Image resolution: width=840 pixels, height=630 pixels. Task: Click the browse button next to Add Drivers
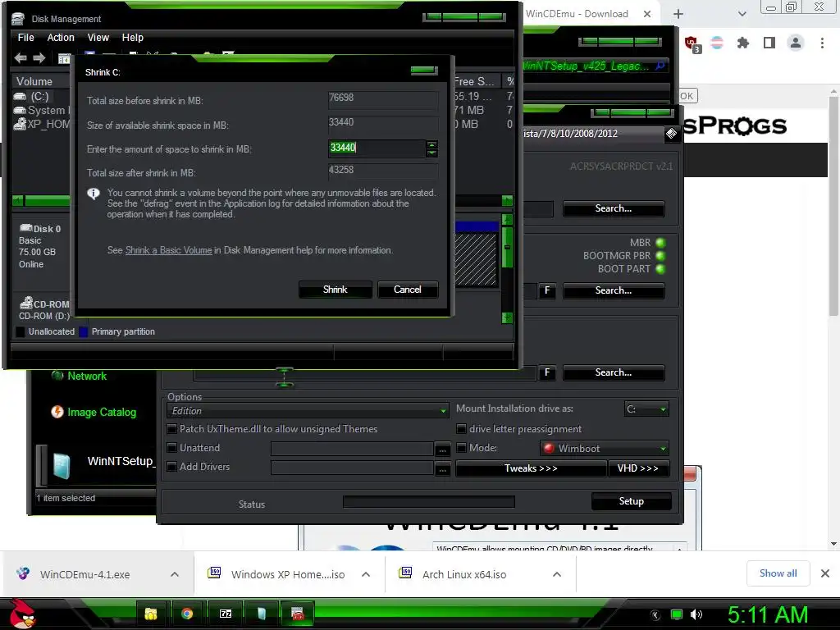tap(442, 468)
